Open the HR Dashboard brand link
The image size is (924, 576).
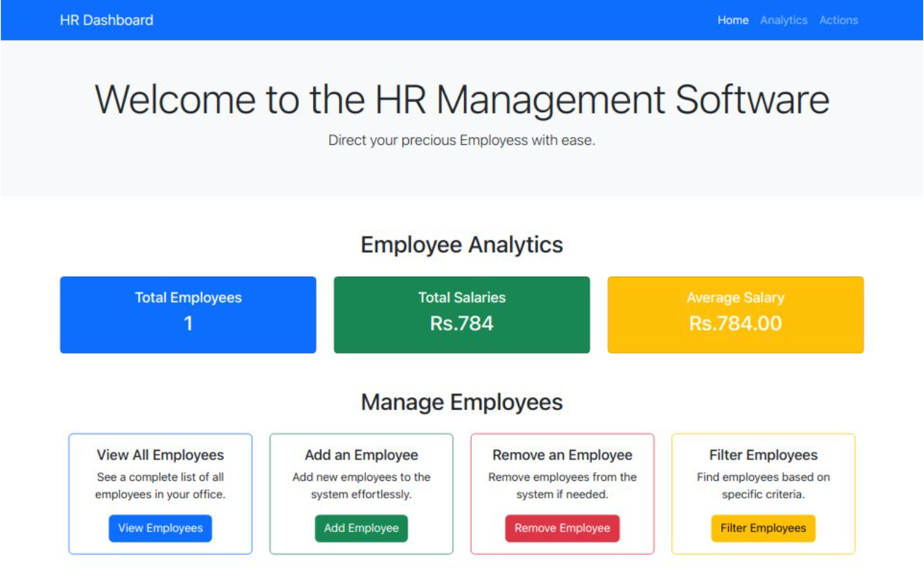107,20
